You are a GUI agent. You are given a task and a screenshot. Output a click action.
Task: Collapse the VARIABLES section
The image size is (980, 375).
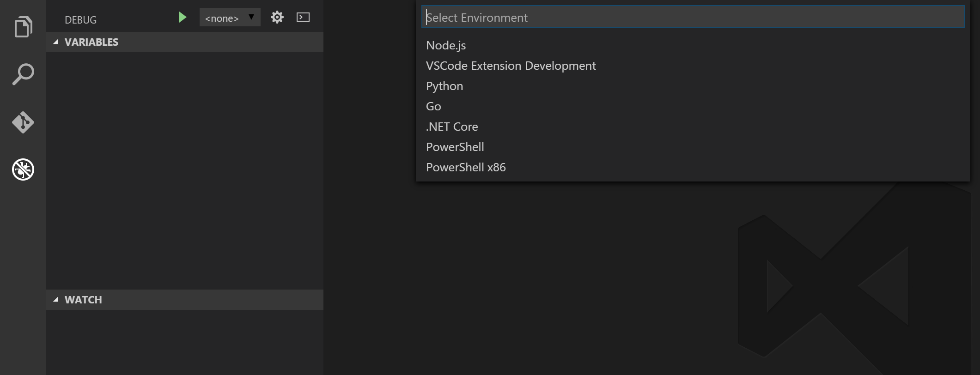coord(185,42)
